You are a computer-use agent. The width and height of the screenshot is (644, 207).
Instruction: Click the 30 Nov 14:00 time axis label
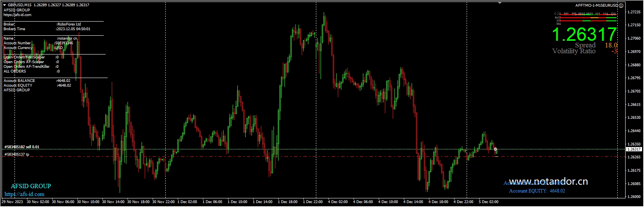pos(113,202)
